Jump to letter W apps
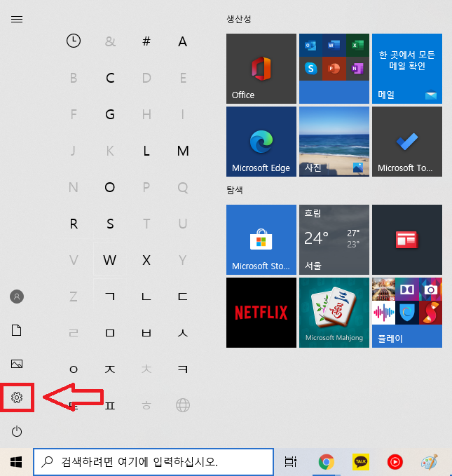 pyautogui.click(x=109, y=260)
